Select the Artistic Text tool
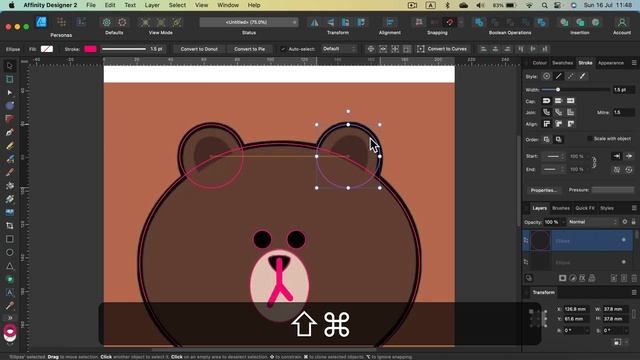 10,292
